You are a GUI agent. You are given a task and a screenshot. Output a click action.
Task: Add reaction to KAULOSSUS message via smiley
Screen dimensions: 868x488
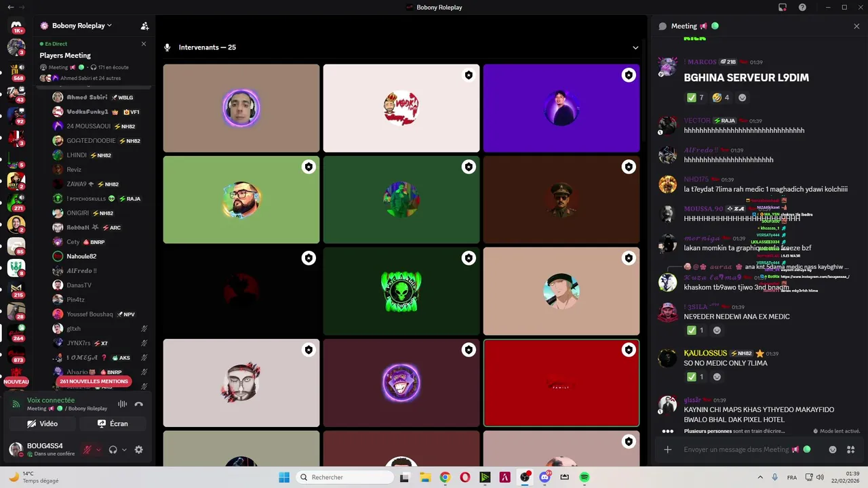[717, 377]
